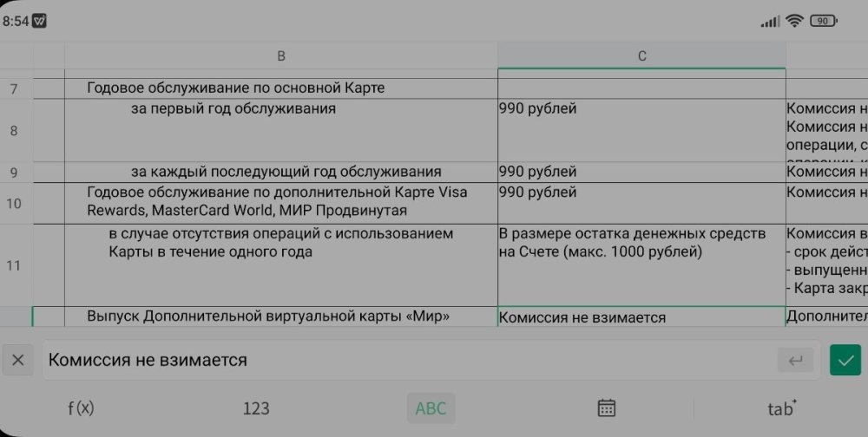The height and width of the screenshot is (437, 868).
Task: Tap the WPS Office status bar icon
Action: coord(39,22)
